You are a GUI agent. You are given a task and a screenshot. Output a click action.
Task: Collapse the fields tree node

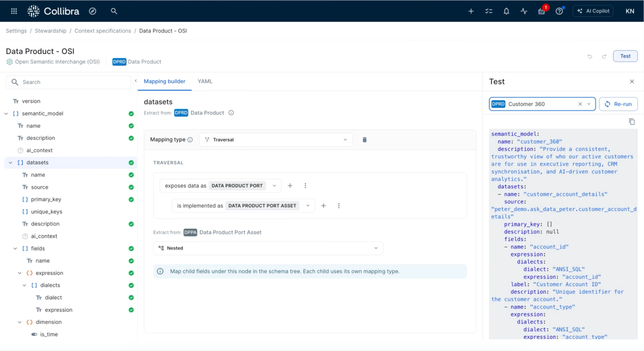[x=15, y=249]
